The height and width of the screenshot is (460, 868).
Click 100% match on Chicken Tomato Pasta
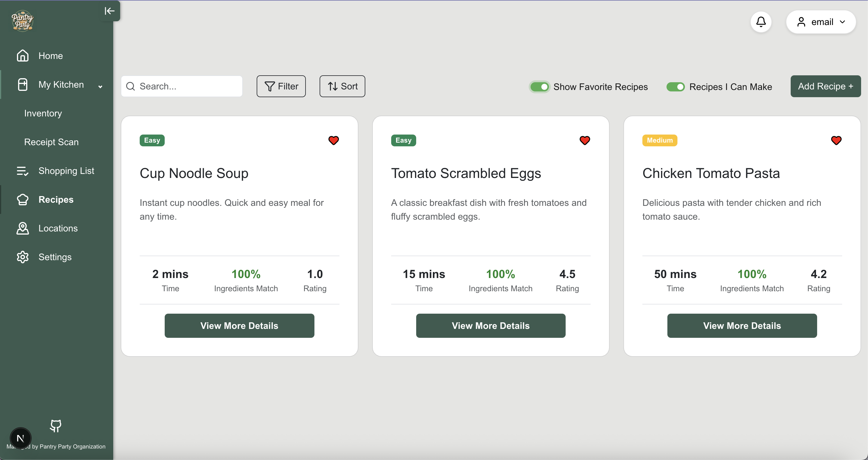coord(752,274)
